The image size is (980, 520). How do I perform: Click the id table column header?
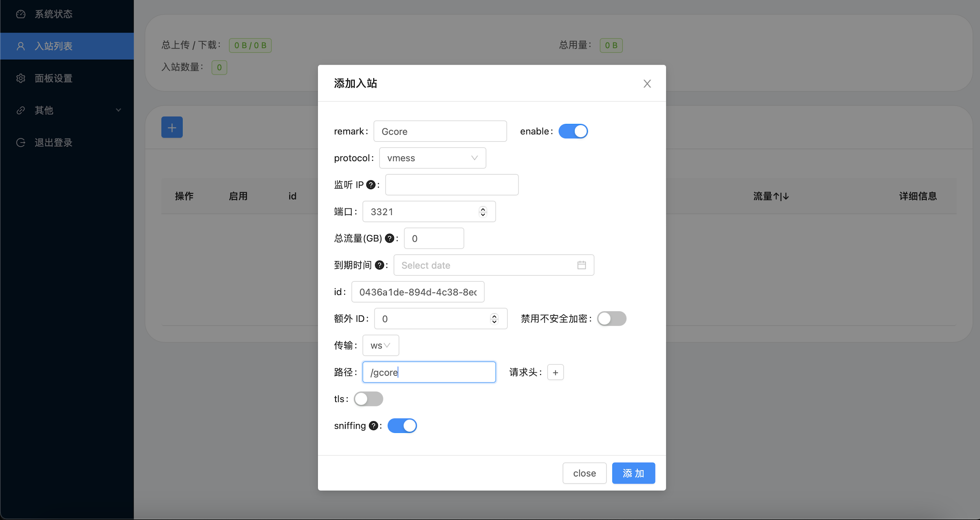pos(292,196)
